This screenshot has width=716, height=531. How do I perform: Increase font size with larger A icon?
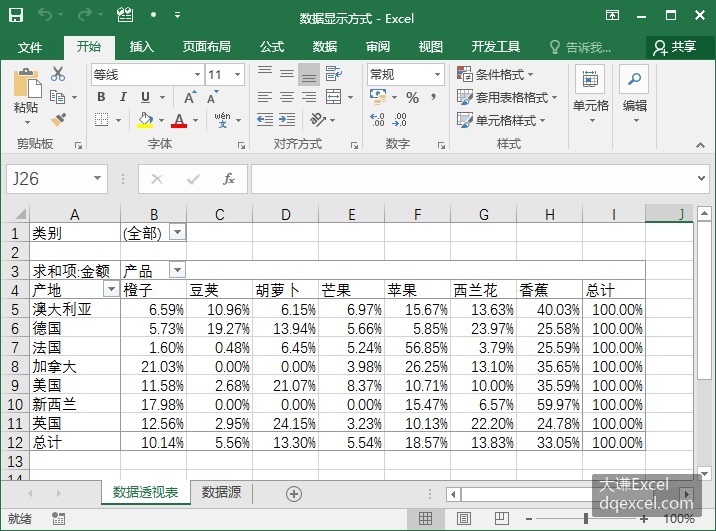coord(190,97)
